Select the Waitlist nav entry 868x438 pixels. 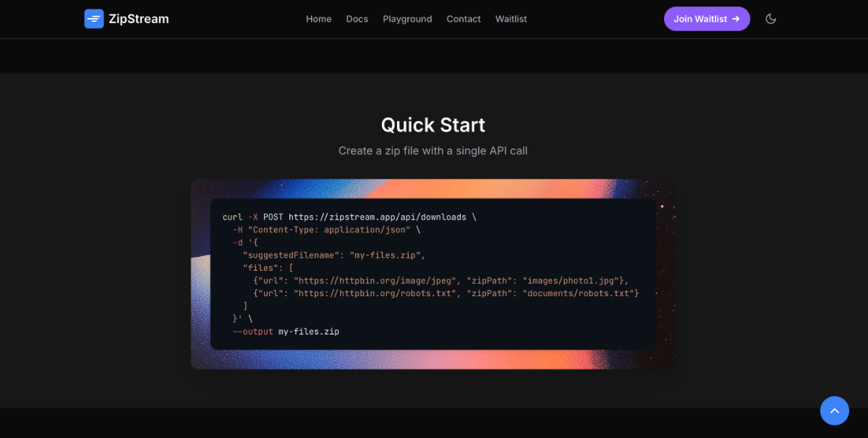[511, 19]
